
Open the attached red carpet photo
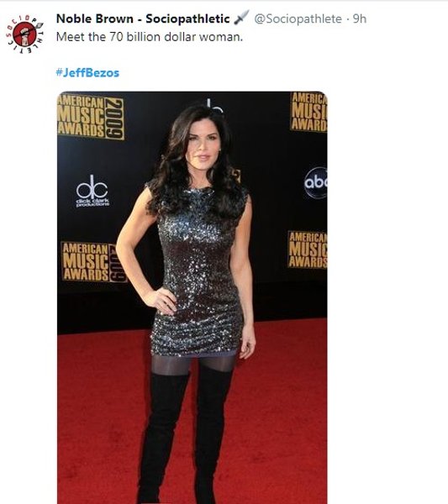(x=192, y=297)
